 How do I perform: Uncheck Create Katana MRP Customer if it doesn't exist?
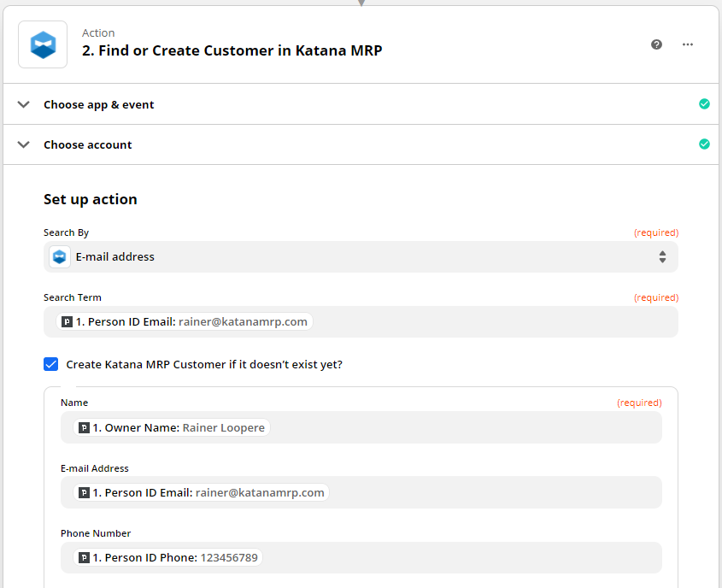coord(50,364)
